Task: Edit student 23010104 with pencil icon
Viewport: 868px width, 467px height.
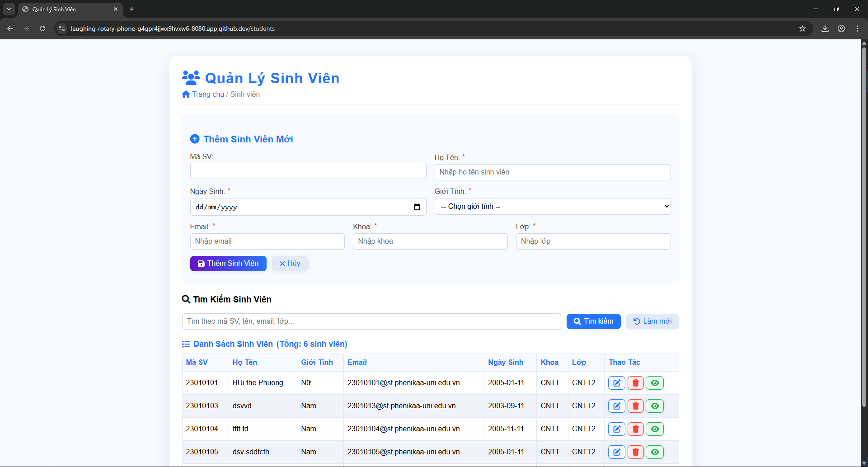Action: click(617, 429)
